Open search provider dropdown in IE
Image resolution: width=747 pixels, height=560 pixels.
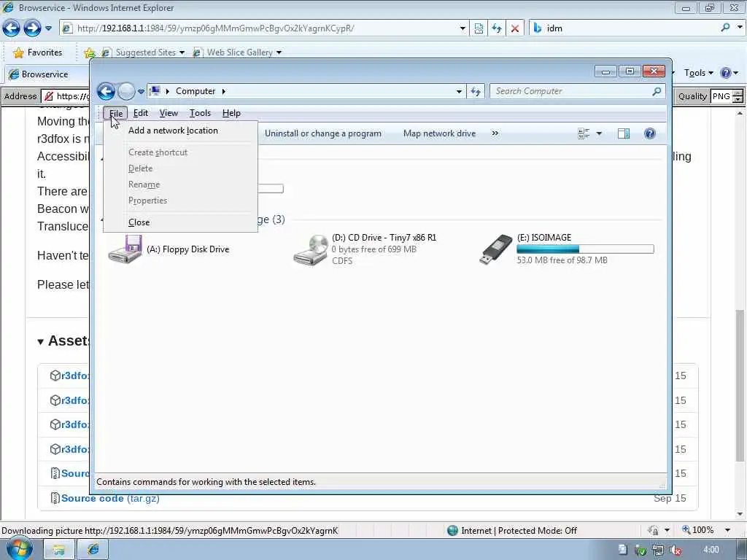tap(740, 28)
